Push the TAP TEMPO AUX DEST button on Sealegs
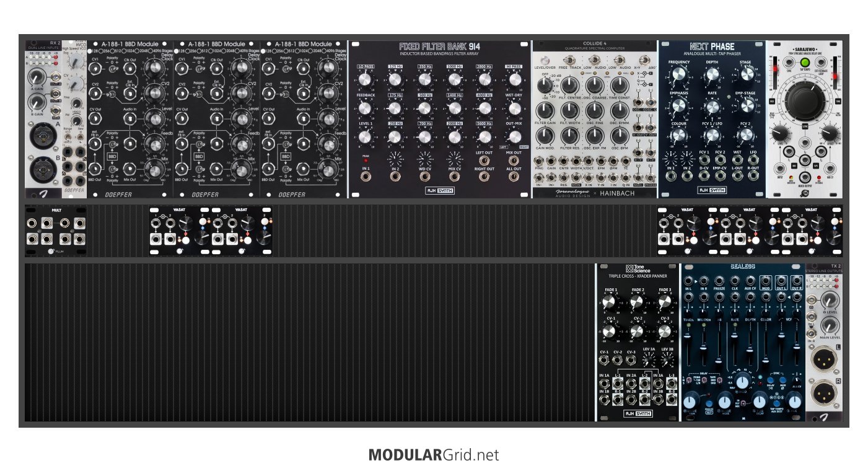Screen dimensions: 868x468 point(776,403)
